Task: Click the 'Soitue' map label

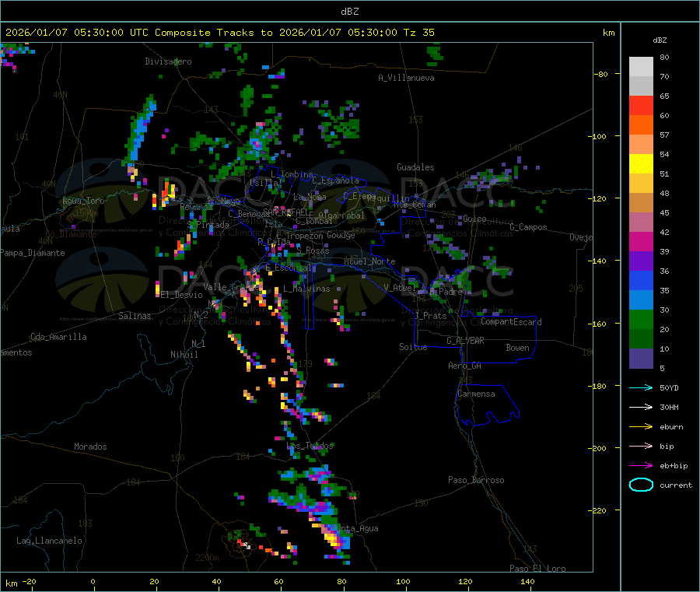Action: click(413, 347)
